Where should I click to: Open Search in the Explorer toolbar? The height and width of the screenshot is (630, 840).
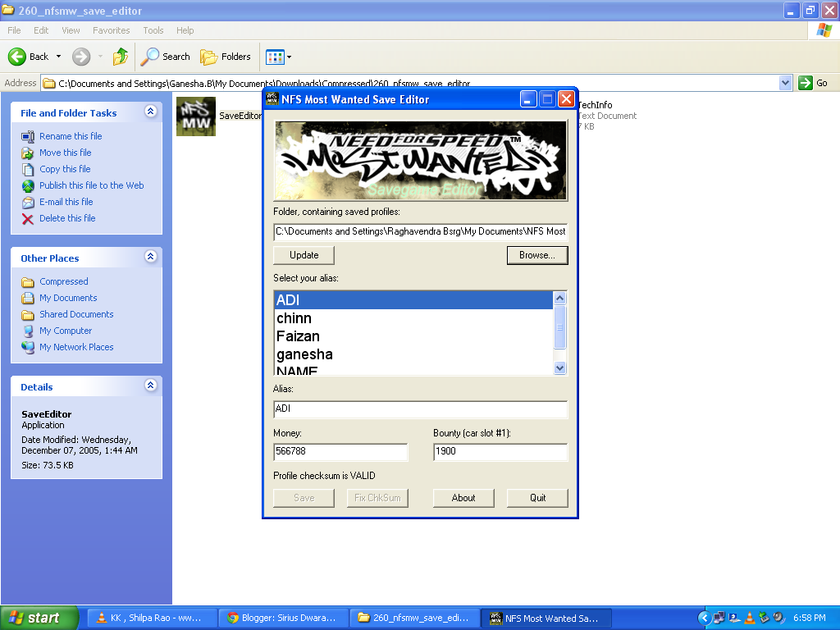pyautogui.click(x=165, y=57)
